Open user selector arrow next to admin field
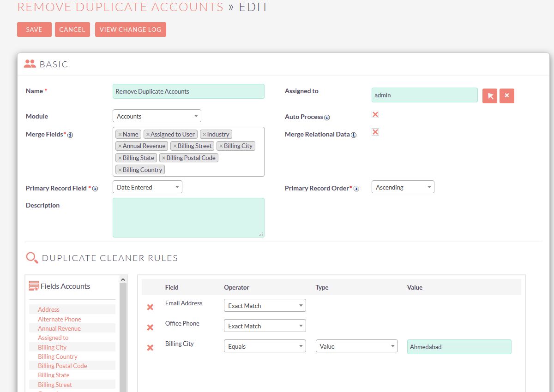554x392 pixels. pos(489,95)
